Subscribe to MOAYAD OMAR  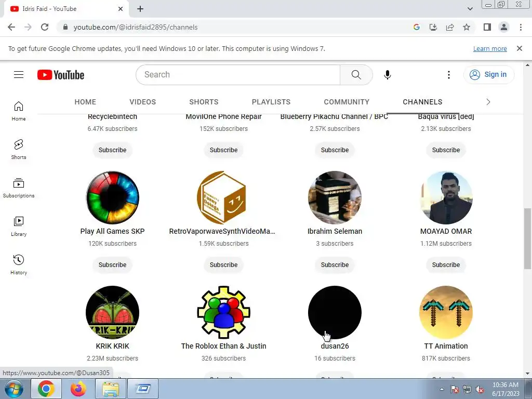click(446, 264)
